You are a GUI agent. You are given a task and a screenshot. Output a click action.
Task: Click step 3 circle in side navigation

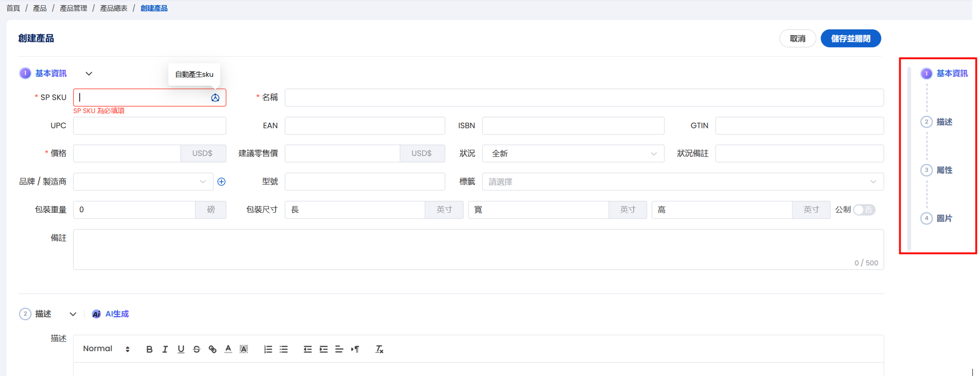click(x=926, y=171)
